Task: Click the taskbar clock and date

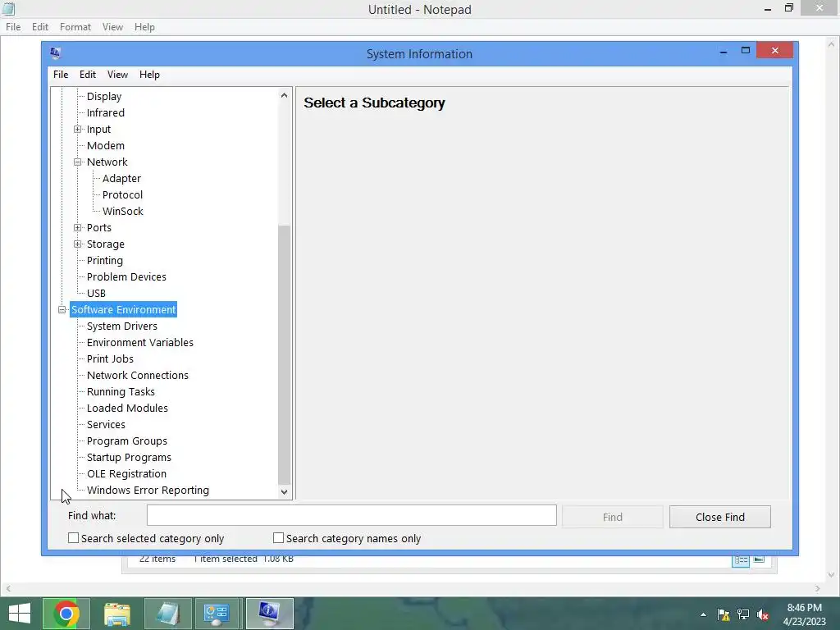Action: click(x=804, y=614)
